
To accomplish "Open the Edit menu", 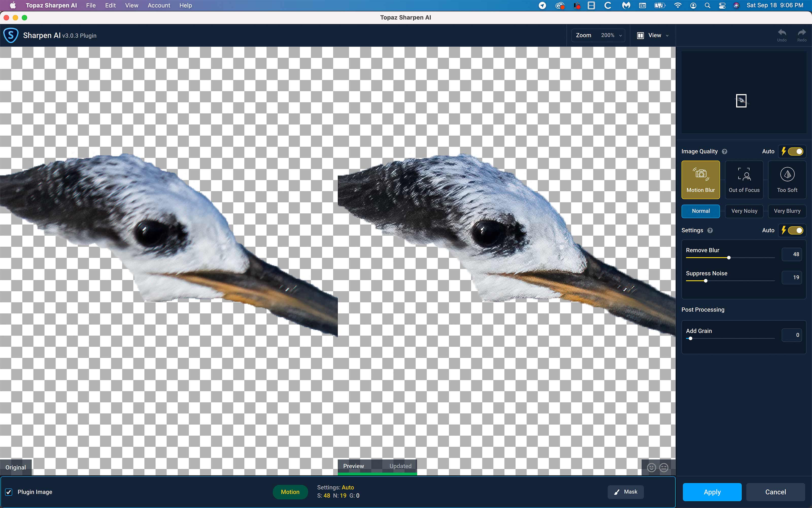I will point(110,5).
